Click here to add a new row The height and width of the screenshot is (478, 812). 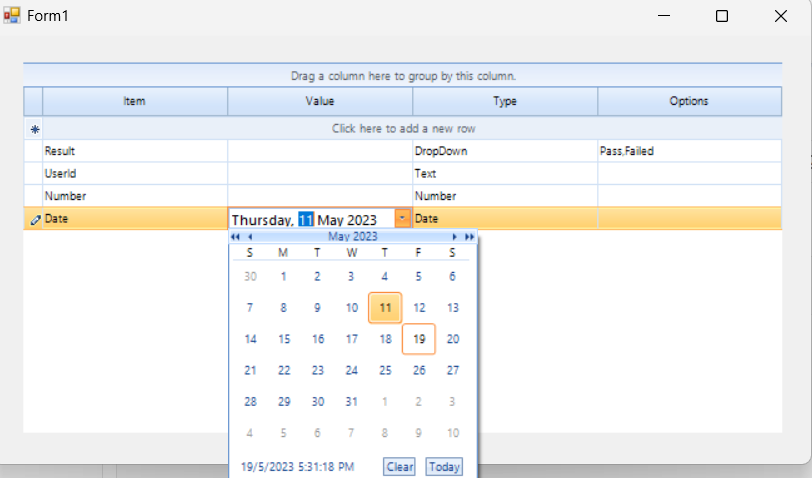404,129
